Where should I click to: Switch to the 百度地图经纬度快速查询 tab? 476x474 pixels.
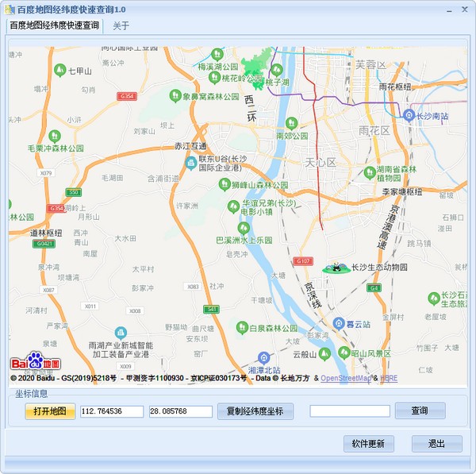click(x=54, y=25)
